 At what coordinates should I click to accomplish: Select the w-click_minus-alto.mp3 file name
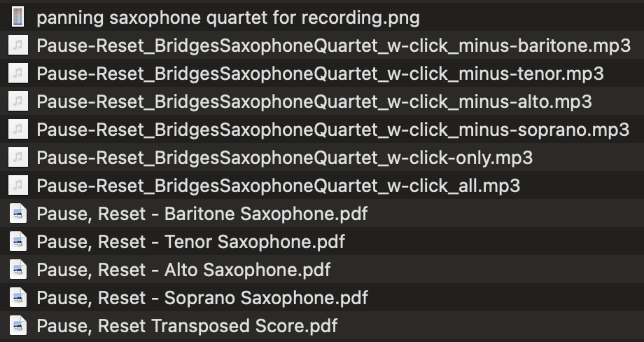pyautogui.click(x=314, y=102)
